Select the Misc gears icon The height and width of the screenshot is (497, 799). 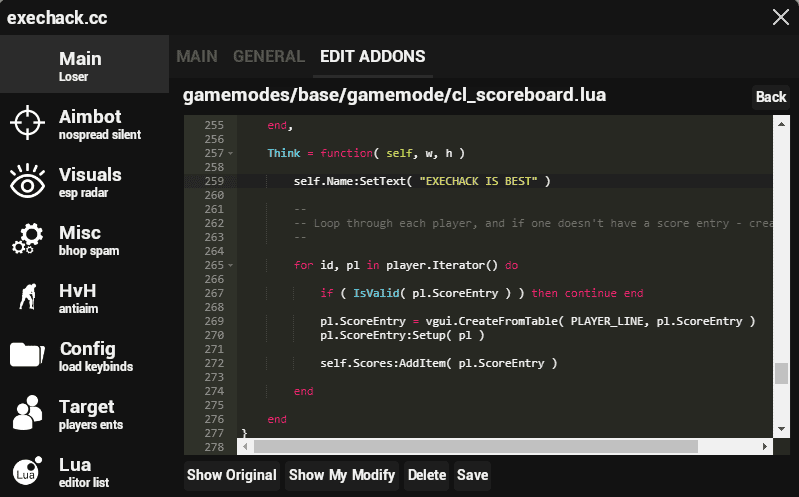26,241
